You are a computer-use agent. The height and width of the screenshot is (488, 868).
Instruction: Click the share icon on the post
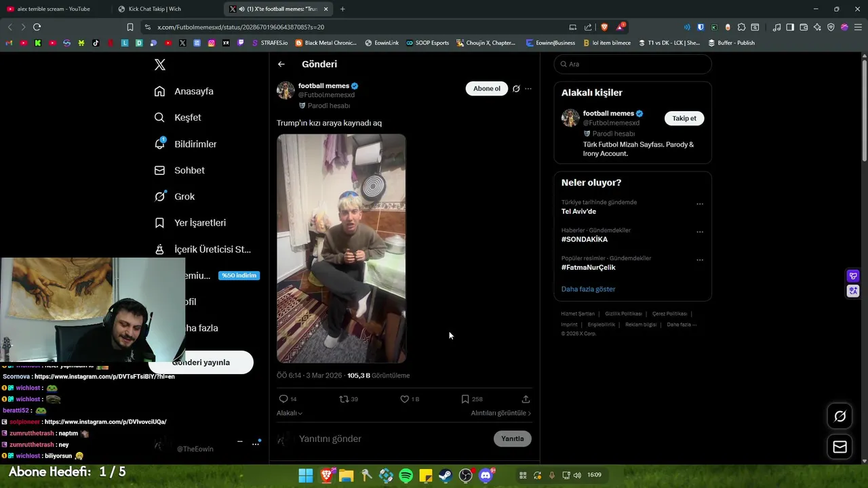click(x=526, y=399)
